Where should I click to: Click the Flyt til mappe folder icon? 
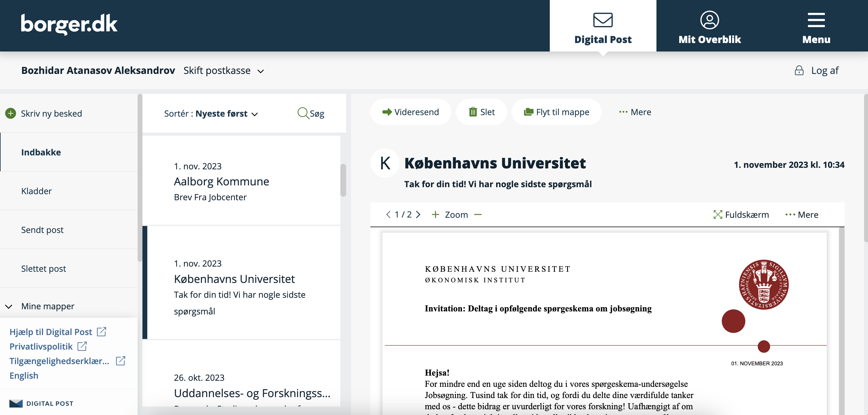528,112
